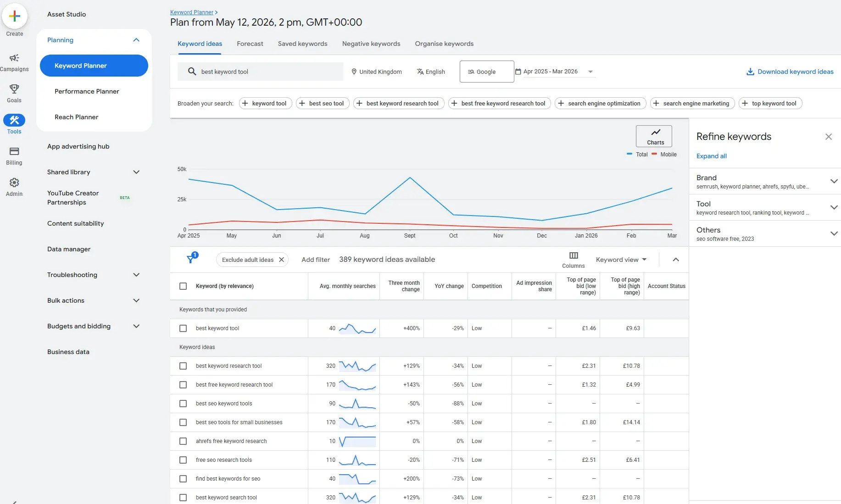The width and height of the screenshot is (841, 504).
Task: Check 'best seo tools for small businesses' row
Action: click(183, 422)
